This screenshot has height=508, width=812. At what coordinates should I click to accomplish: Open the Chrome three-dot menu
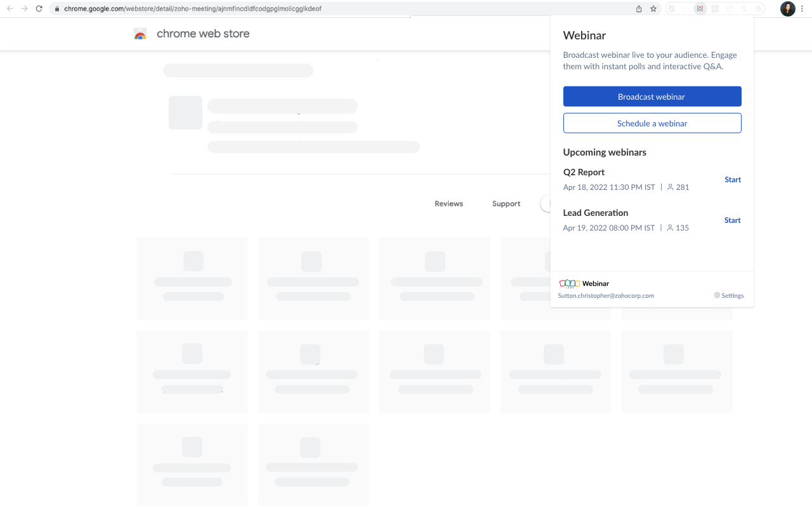click(x=802, y=8)
